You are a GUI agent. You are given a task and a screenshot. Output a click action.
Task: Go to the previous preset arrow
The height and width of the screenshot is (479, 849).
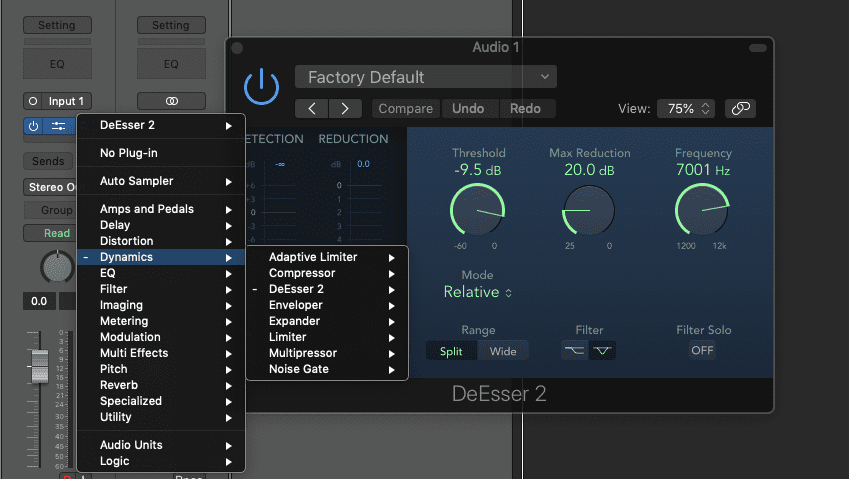click(x=311, y=109)
